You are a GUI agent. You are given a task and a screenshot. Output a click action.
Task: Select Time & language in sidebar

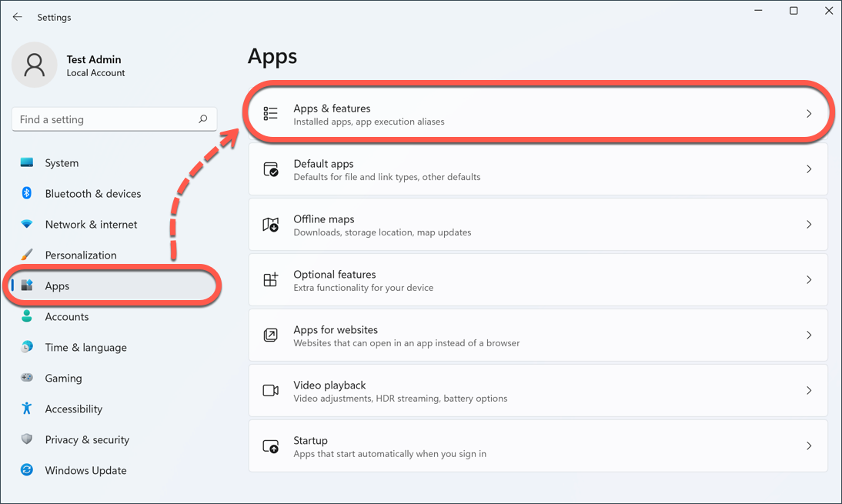pyautogui.click(x=113, y=347)
